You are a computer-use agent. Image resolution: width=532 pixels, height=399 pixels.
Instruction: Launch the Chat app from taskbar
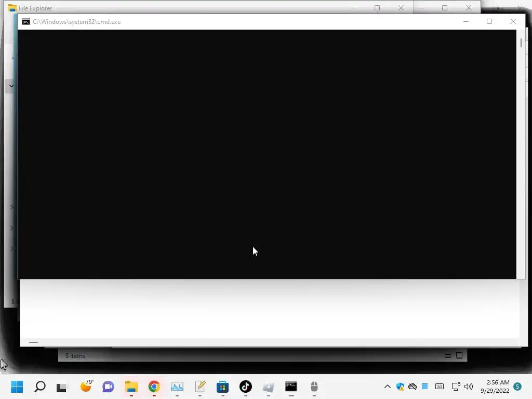[x=108, y=387]
